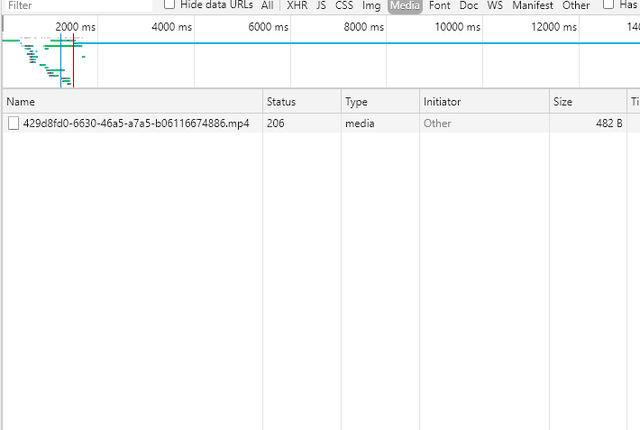Click into the Filter text field

(x=78, y=5)
